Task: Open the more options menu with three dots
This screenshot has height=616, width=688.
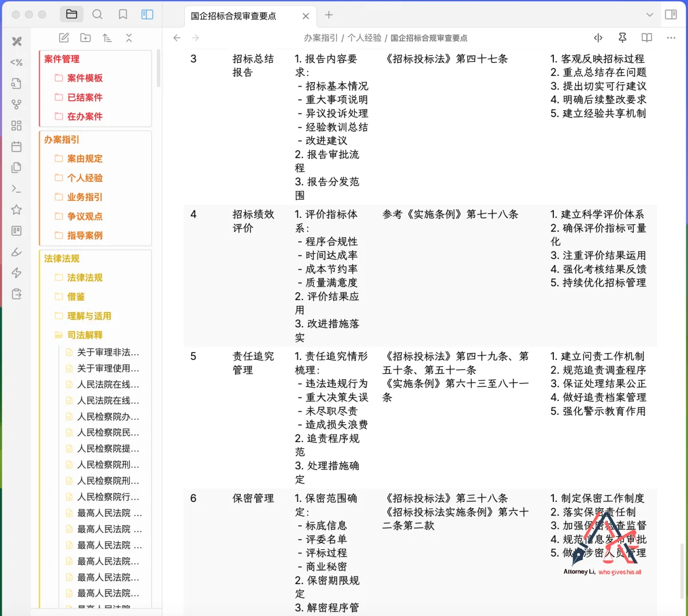Action: coord(671,38)
